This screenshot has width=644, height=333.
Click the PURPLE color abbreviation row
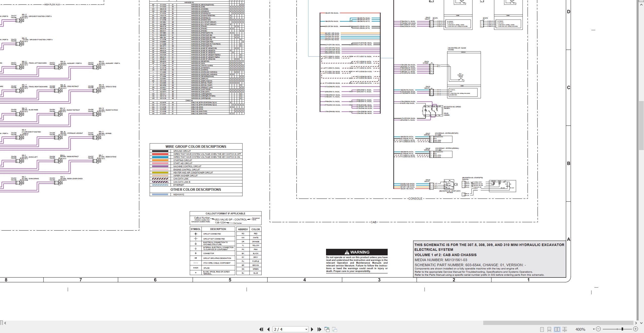tap(249, 261)
